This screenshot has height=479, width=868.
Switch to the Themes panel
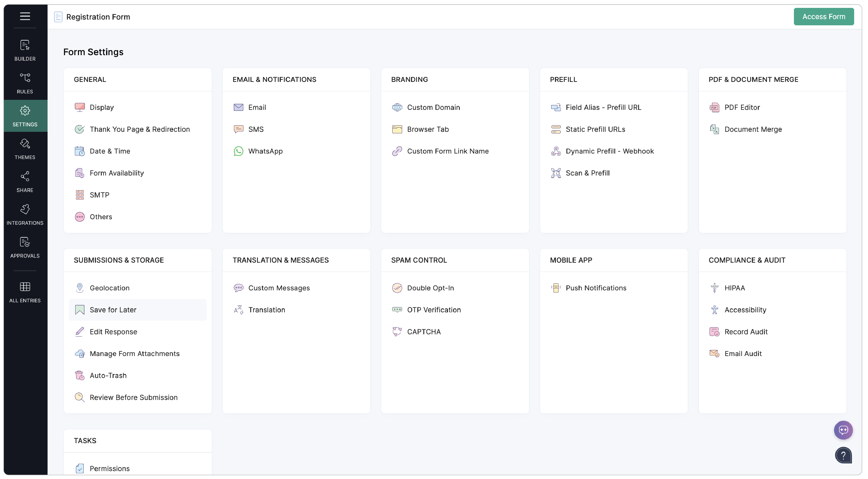25,149
